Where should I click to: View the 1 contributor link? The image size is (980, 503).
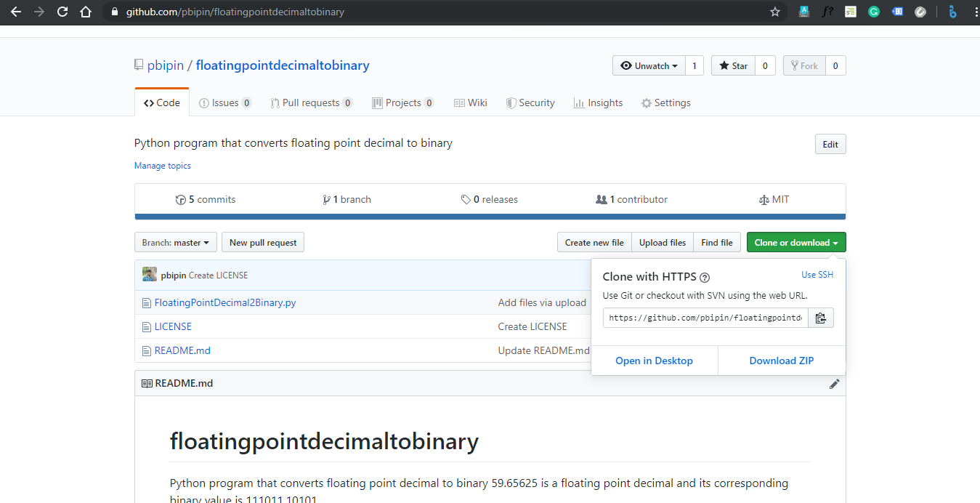[631, 199]
